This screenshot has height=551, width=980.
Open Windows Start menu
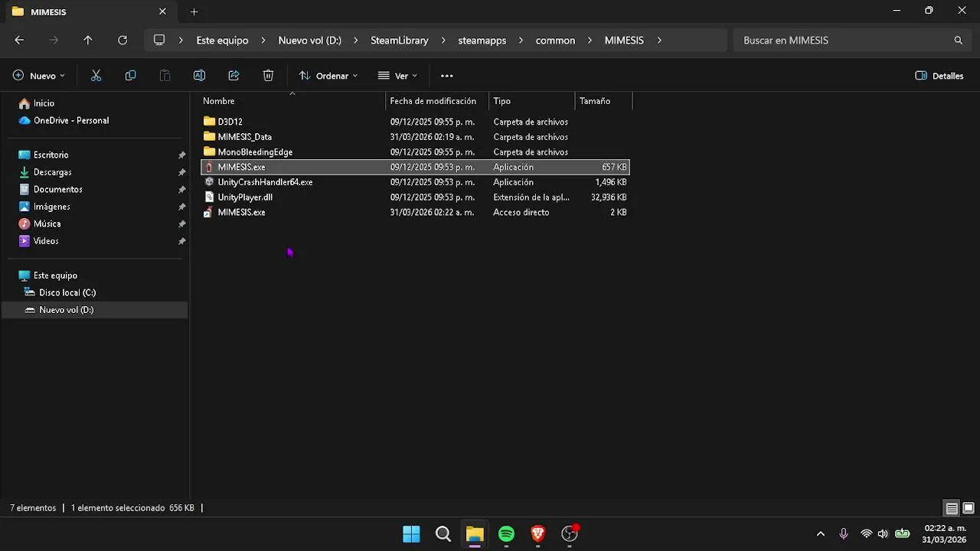pyautogui.click(x=411, y=534)
